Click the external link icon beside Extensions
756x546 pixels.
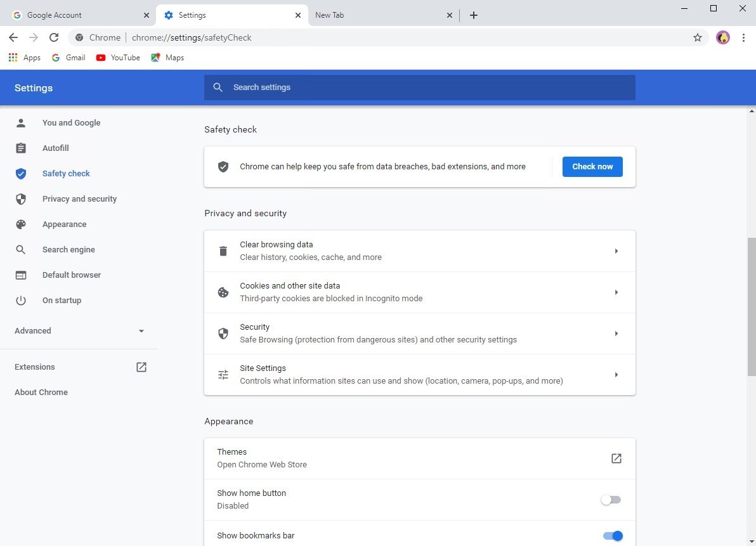141,367
